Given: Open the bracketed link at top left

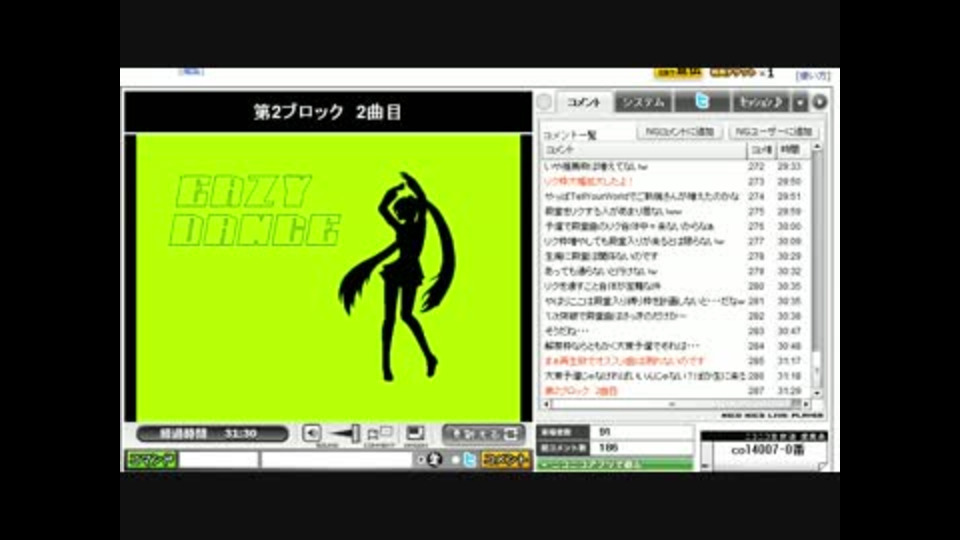Looking at the screenshot, I should [191, 71].
